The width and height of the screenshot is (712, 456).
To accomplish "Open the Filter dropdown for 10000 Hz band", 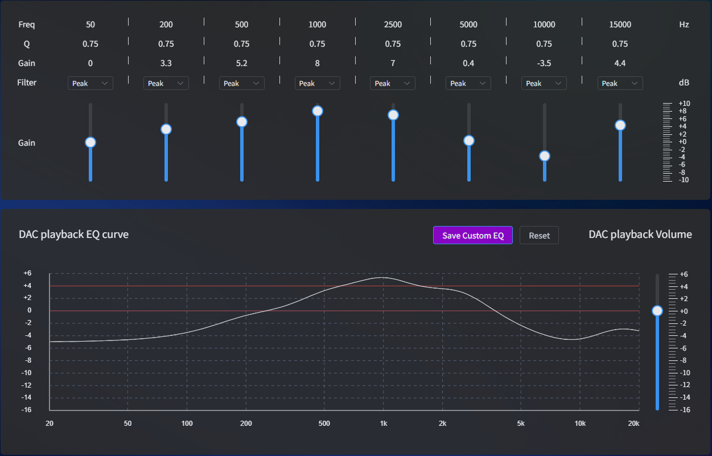I will (544, 83).
